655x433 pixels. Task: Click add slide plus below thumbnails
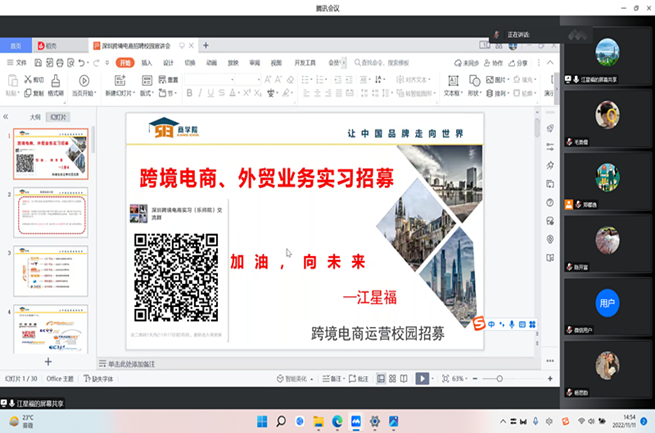click(48, 362)
